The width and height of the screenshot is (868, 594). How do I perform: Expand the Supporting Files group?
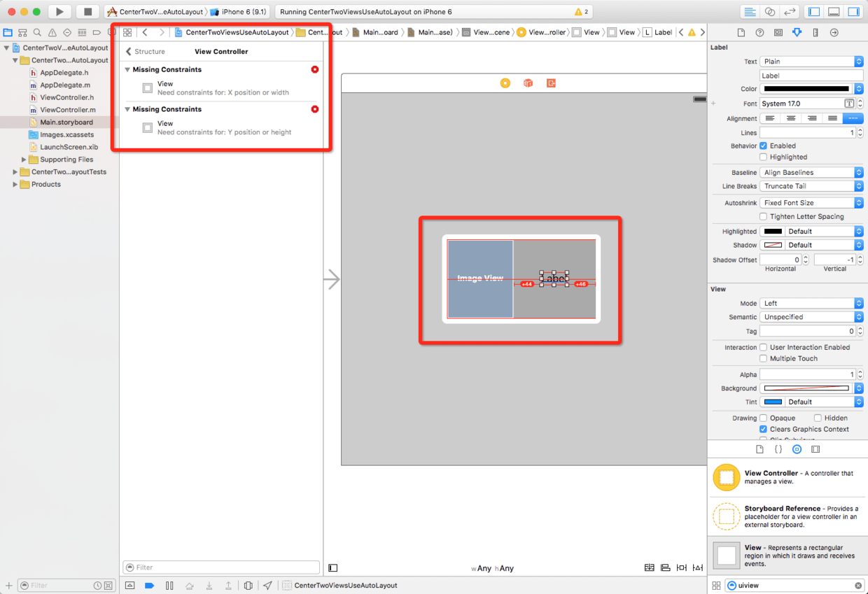24,160
